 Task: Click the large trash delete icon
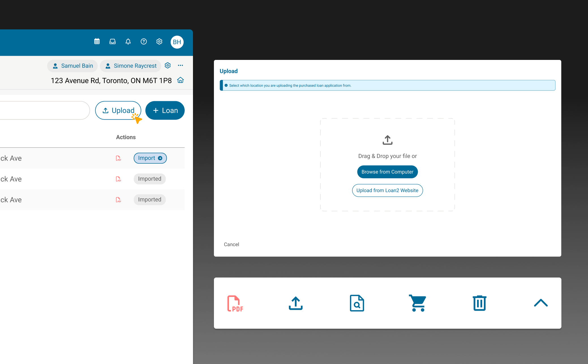(479, 303)
